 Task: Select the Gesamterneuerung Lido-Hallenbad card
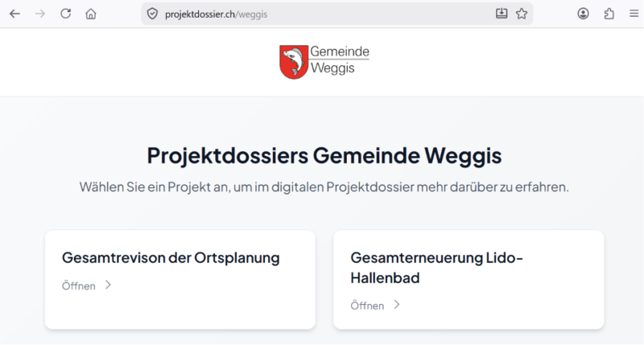[x=469, y=280]
